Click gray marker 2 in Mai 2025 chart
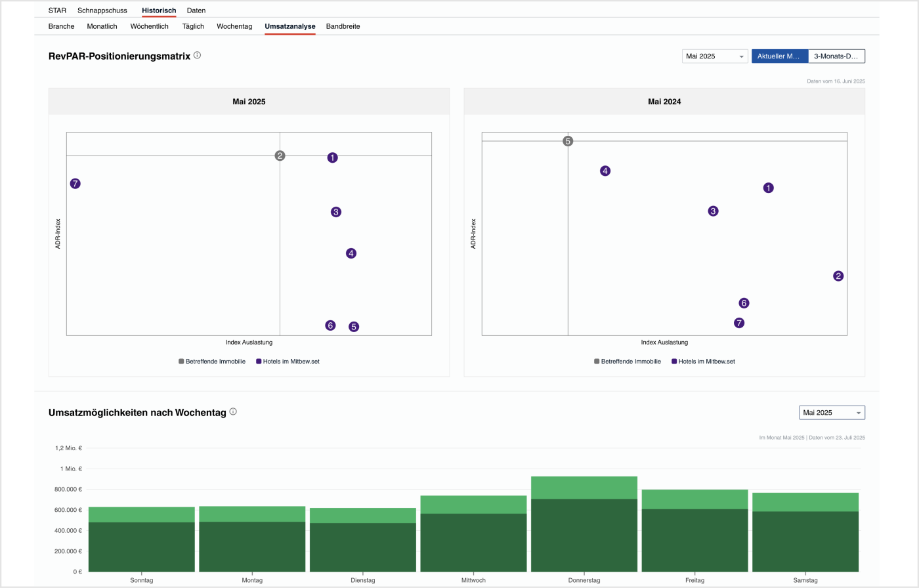Image resolution: width=919 pixels, height=588 pixels. point(280,156)
